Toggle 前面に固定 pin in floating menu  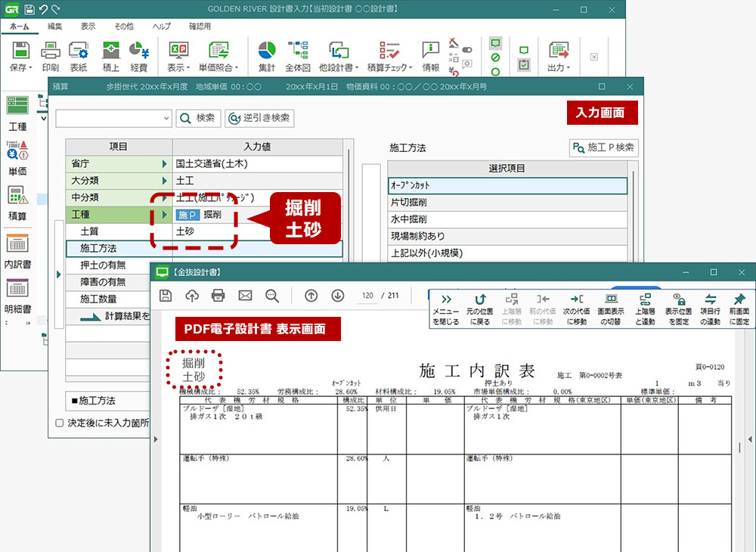coord(739,309)
